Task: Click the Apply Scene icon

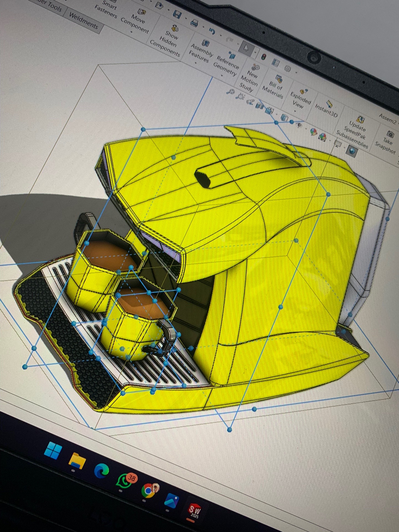Action: (x=323, y=136)
